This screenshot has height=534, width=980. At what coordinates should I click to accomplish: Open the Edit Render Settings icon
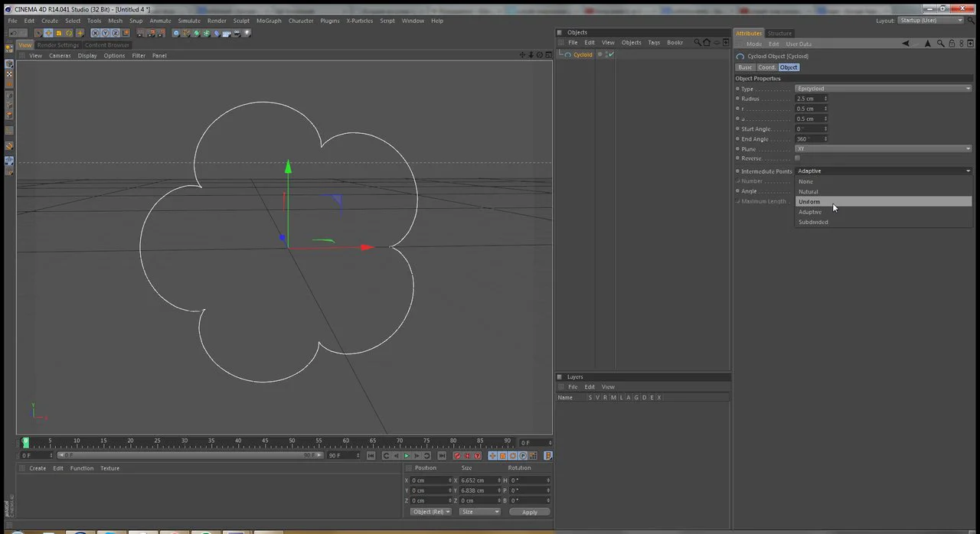coord(162,33)
